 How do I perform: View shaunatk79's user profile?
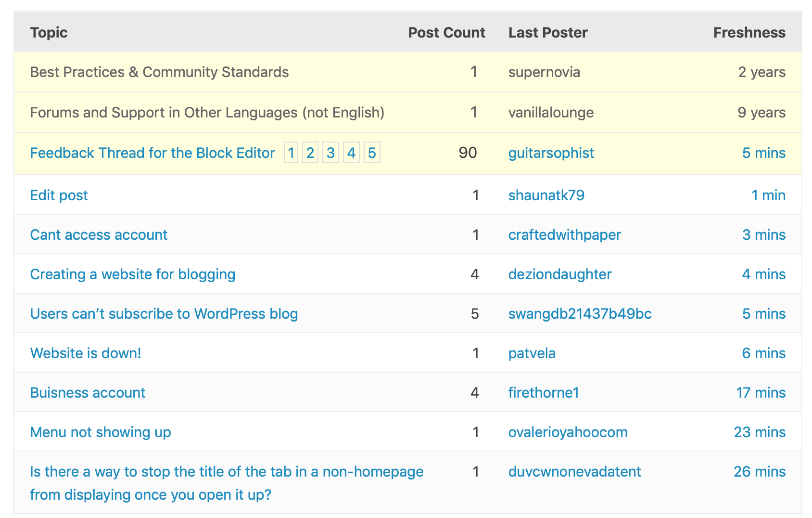click(x=546, y=195)
